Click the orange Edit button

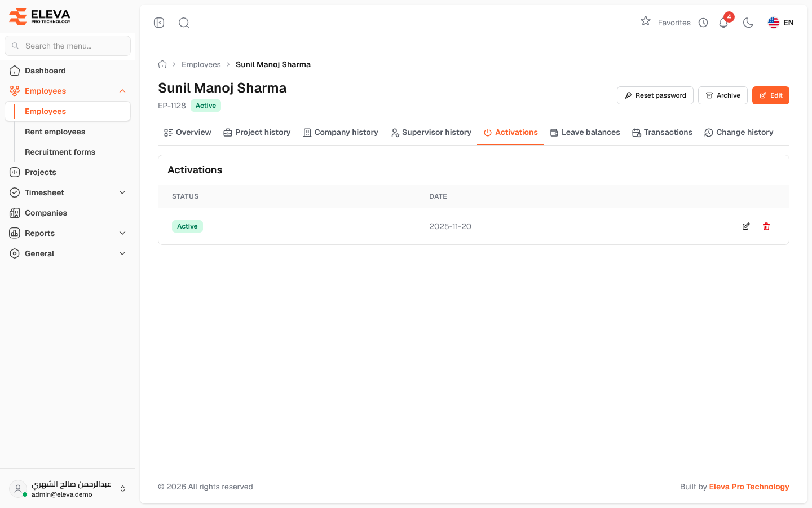(771, 95)
